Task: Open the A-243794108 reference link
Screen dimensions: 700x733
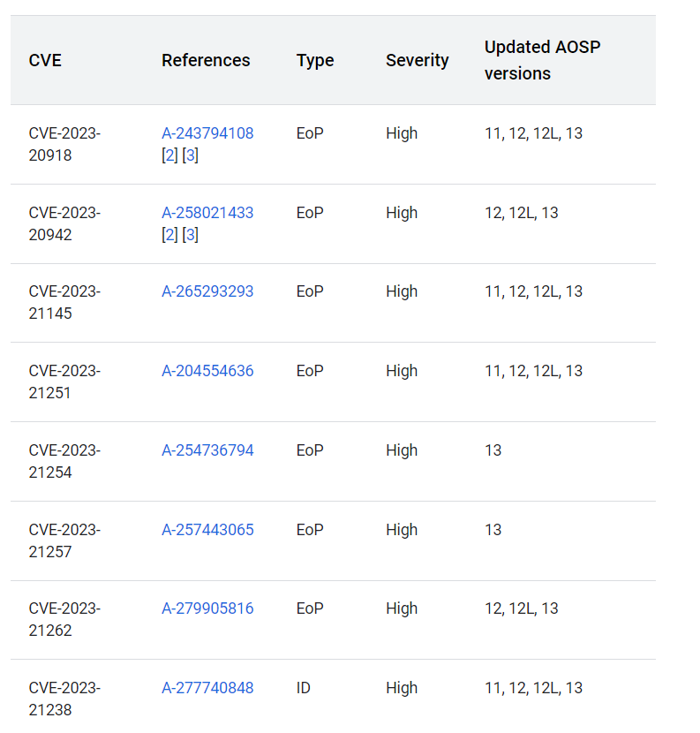Action: (x=207, y=133)
